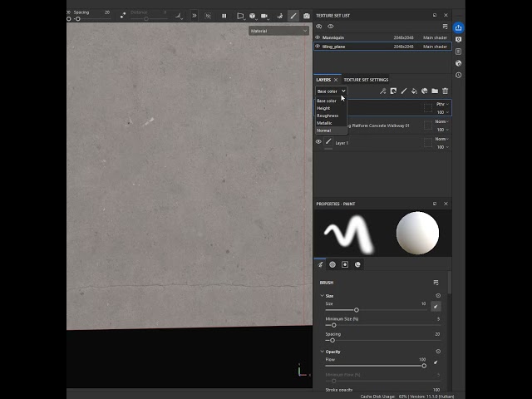The height and width of the screenshot is (399, 532).
Task: Open the Alpha properties tab icon
Action: 332,264
